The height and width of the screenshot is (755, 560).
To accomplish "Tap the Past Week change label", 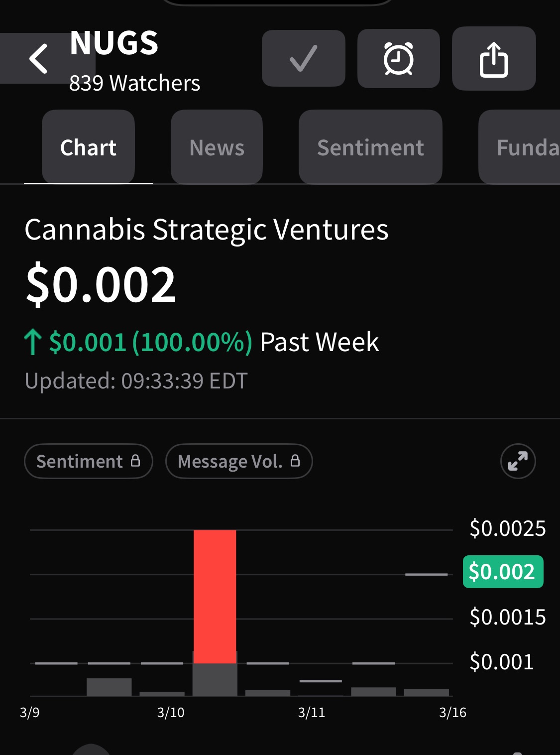I will (319, 342).
